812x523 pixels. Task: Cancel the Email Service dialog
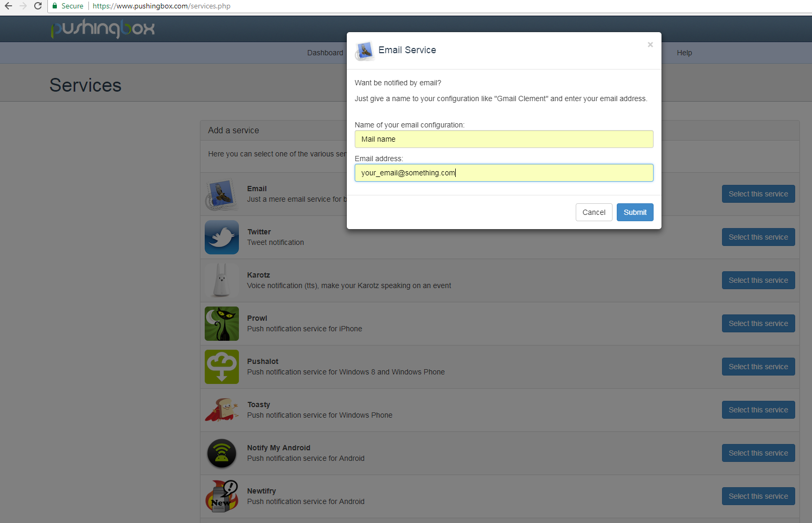(x=594, y=212)
